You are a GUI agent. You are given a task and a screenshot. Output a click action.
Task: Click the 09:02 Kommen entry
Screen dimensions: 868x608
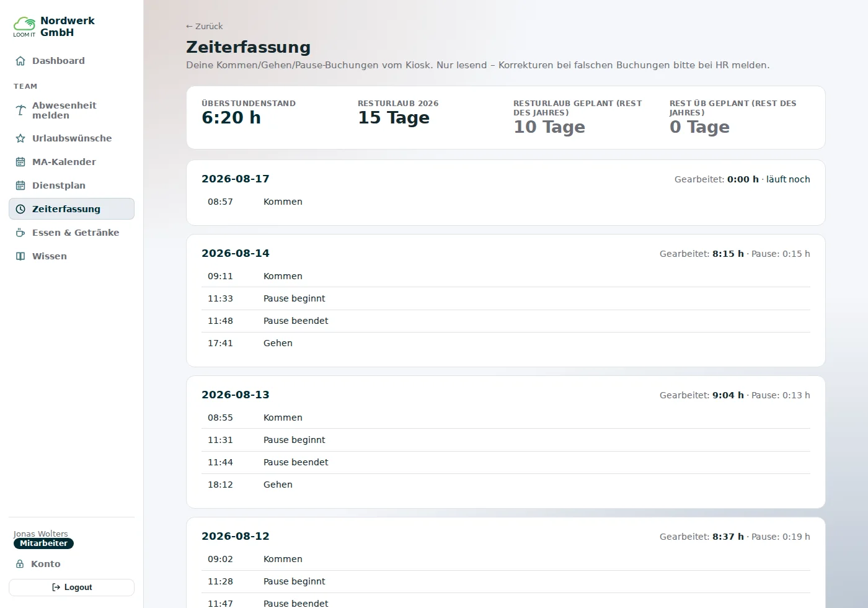pos(506,559)
